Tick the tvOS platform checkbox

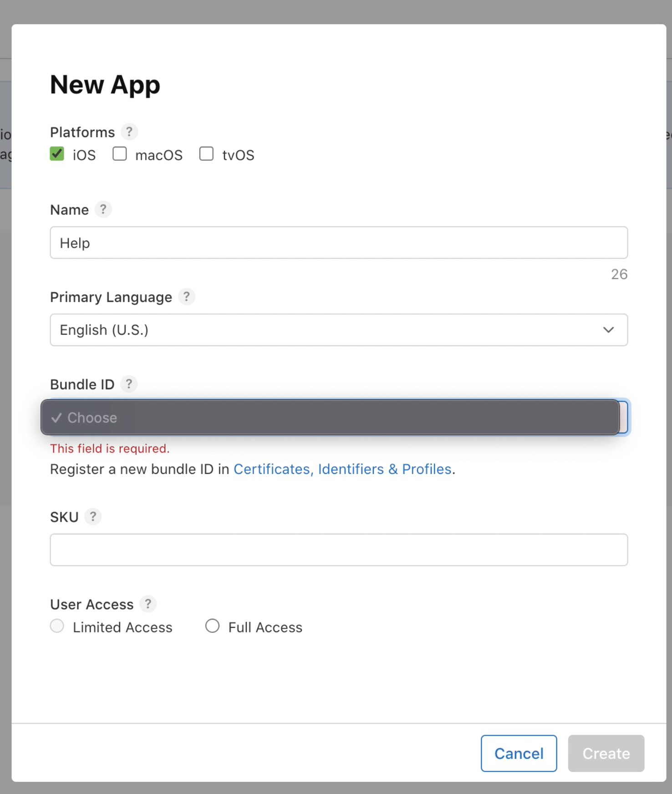pyautogui.click(x=206, y=154)
